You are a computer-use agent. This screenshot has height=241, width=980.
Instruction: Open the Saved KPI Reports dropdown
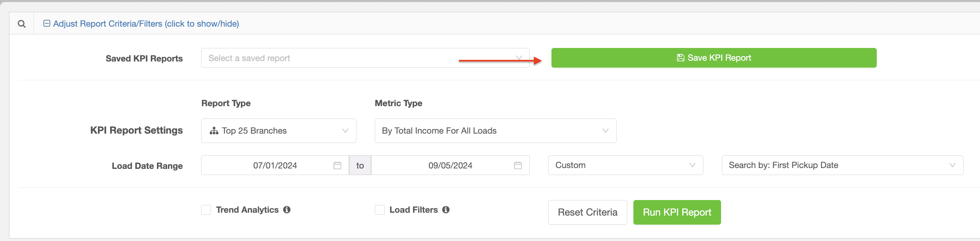point(365,58)
